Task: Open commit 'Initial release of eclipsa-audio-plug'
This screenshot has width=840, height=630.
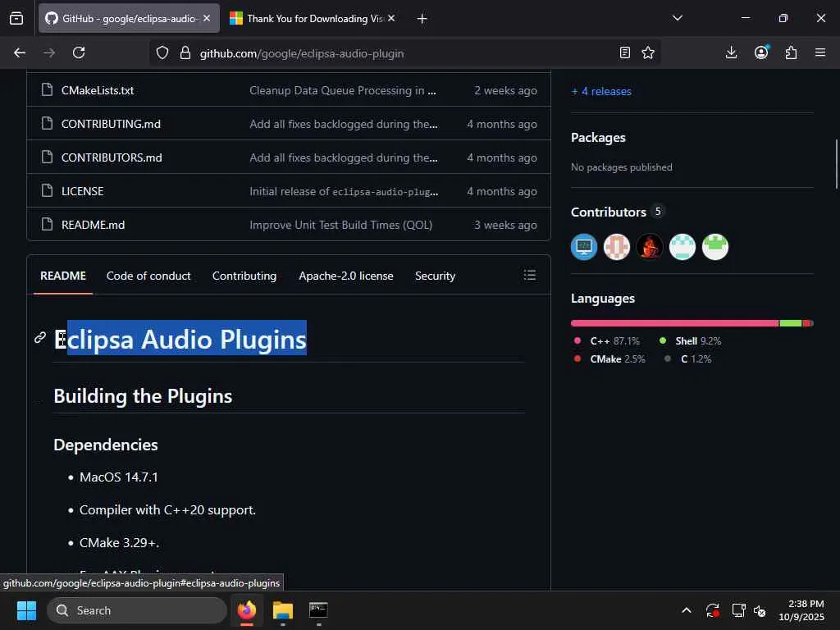Action: pos(344,191)
